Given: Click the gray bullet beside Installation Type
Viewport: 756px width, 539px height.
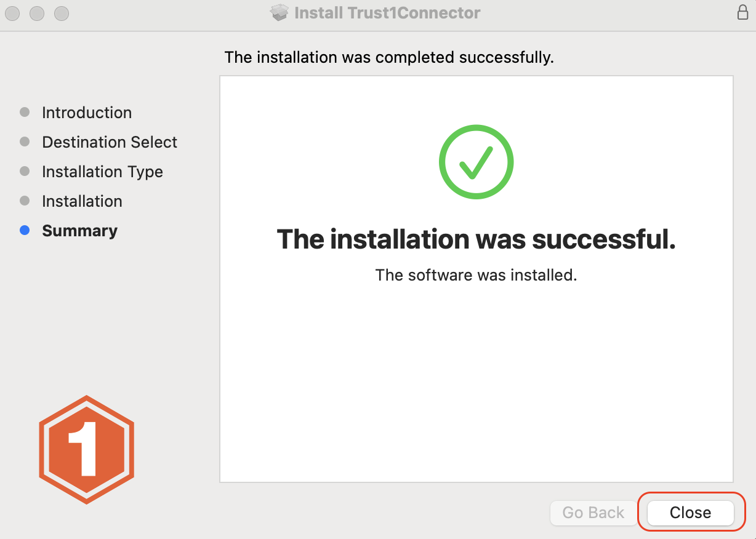Looking at the screenshot, I should [25, 171].
